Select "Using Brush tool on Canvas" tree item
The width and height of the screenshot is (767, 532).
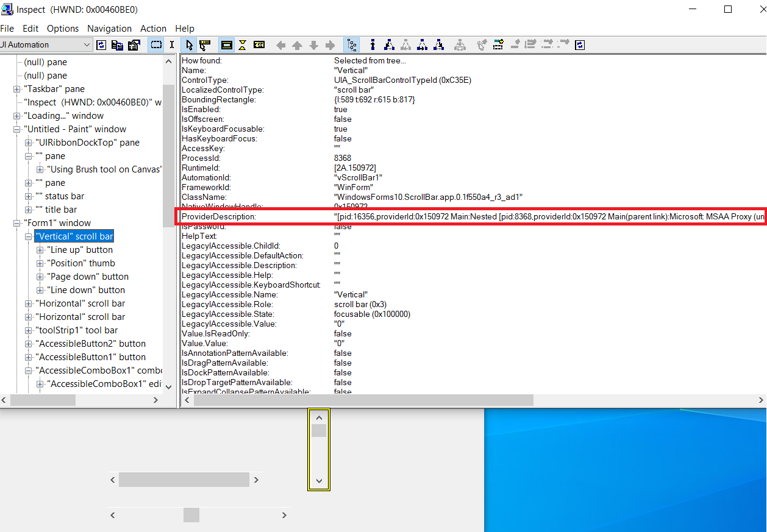click(x=104, y=169)
